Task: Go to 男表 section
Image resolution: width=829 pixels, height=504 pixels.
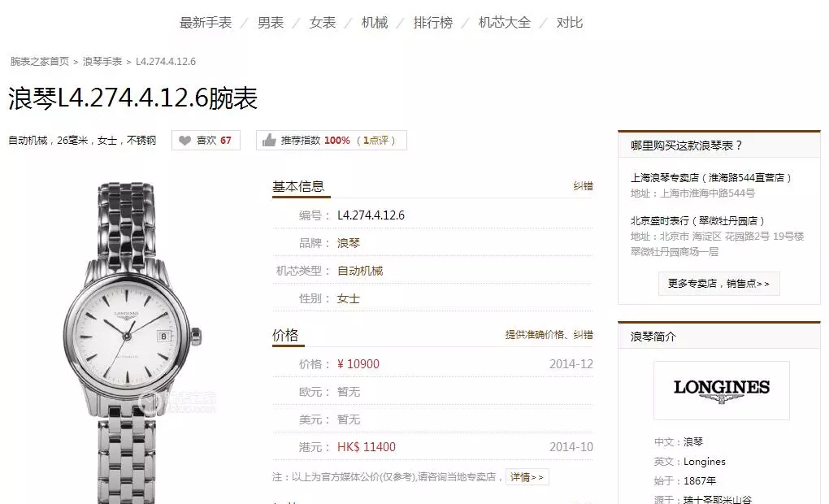Action: point(271,23)
